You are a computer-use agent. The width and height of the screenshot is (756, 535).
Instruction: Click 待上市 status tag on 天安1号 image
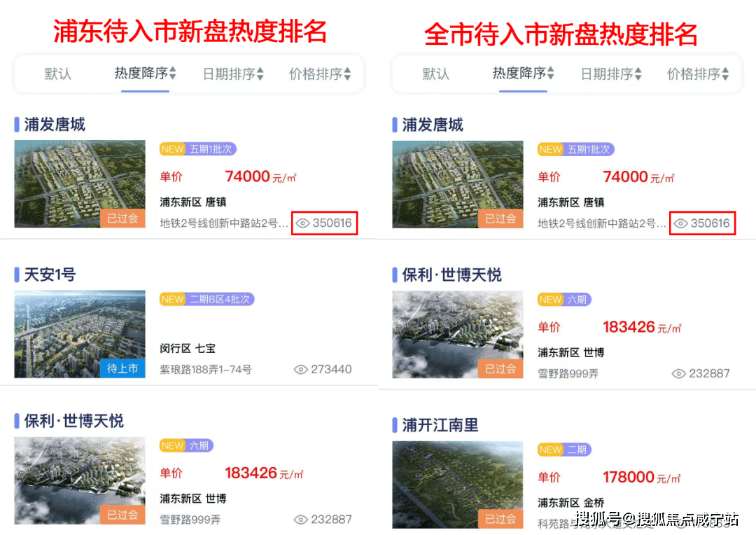point(122,368)
